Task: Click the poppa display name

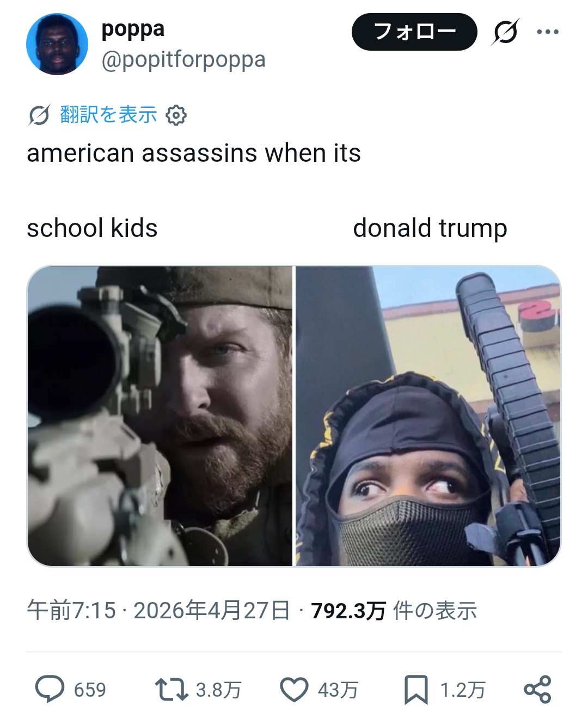Action: (133, 29)
